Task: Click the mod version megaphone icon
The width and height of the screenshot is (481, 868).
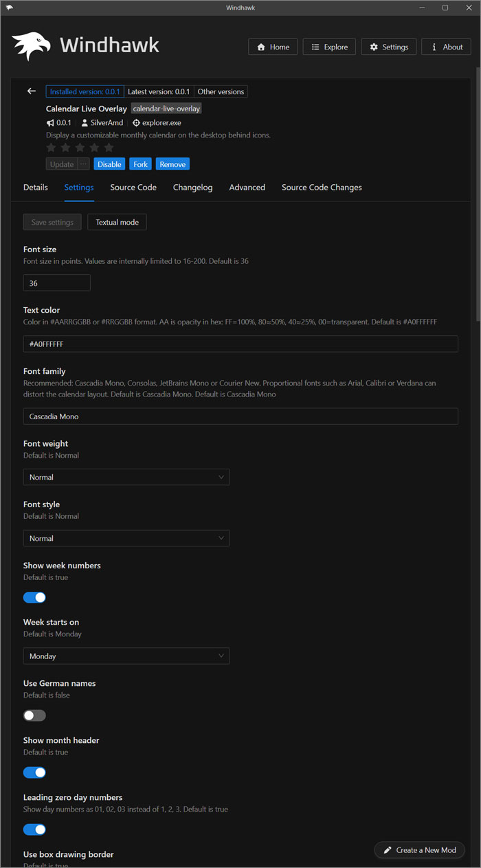Action: [50, 123]
